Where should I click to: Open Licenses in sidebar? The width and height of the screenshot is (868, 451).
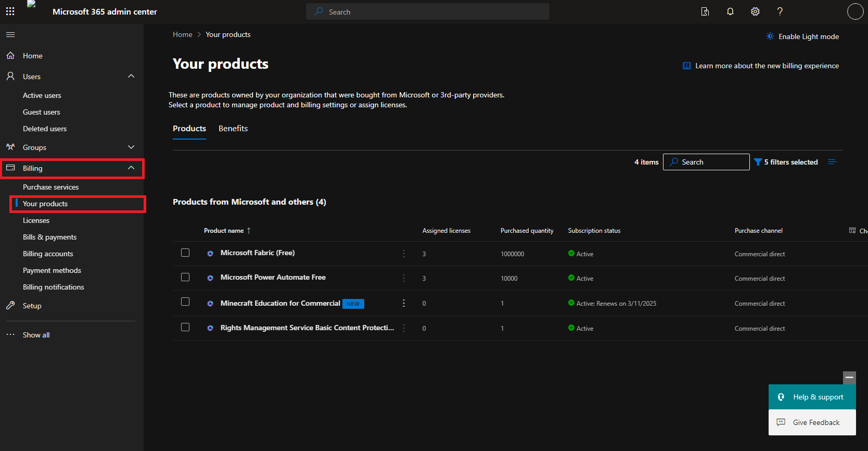36,220
